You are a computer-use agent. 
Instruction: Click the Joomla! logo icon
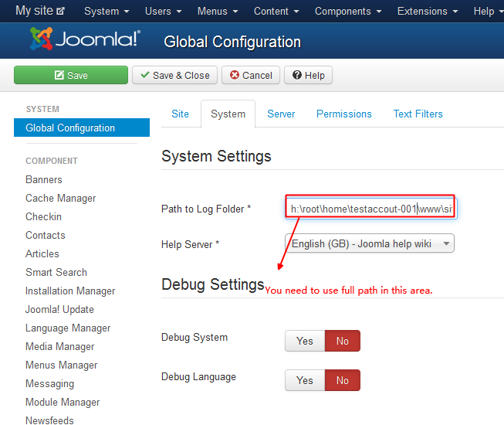[x=42, y=39]
